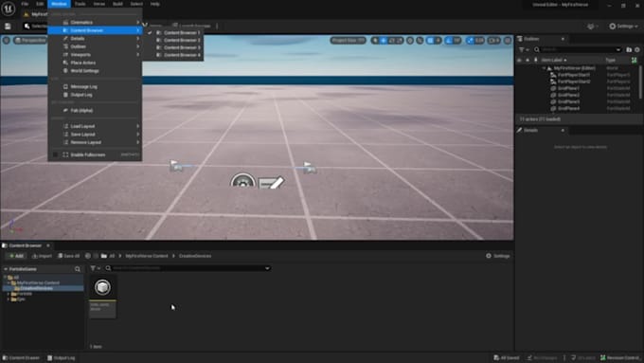Toggle scale snapping in viewport toolbar
Viewport: 644px width, 363px height.
click(471, 41)
